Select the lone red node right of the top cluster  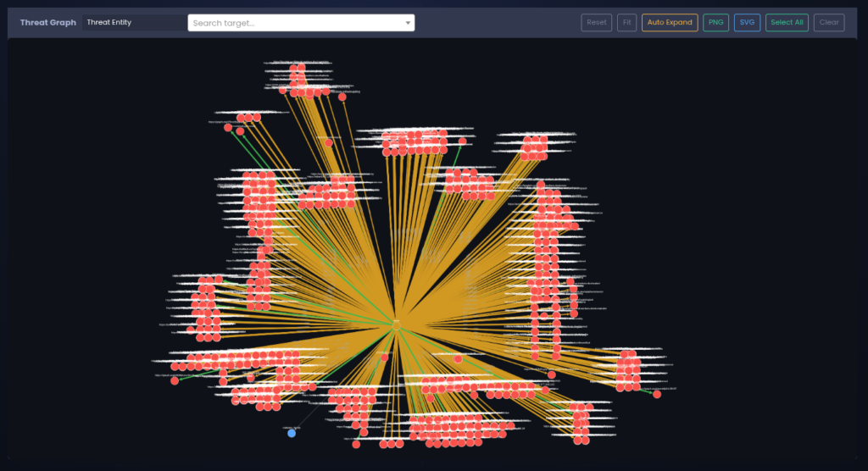(342, 97)
